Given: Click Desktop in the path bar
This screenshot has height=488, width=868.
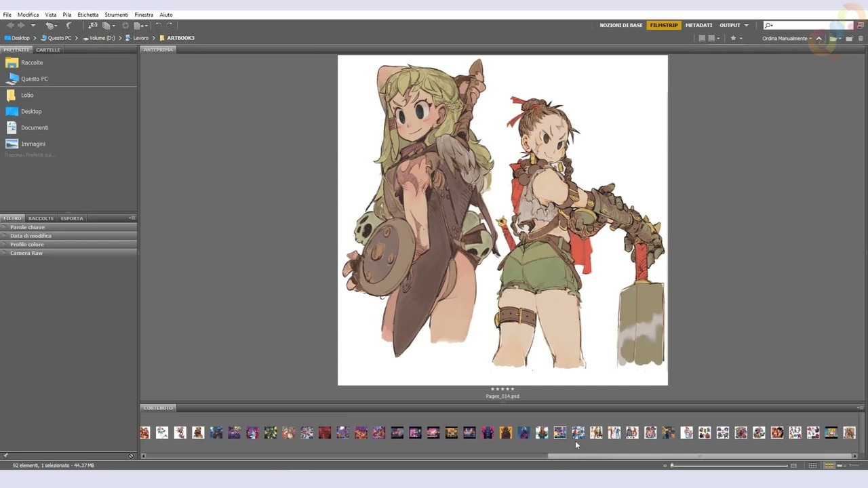Looking at the screenshot, I should [17, 38].
